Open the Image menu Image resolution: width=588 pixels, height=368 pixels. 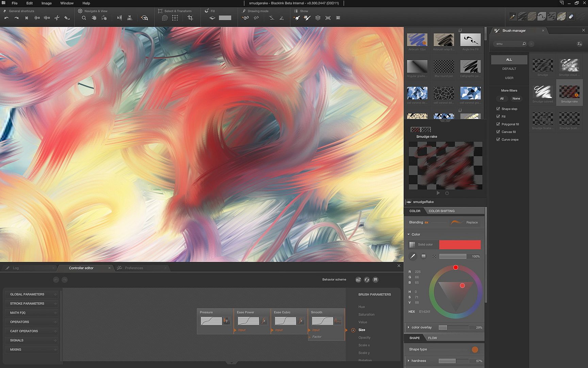point(46,3)
